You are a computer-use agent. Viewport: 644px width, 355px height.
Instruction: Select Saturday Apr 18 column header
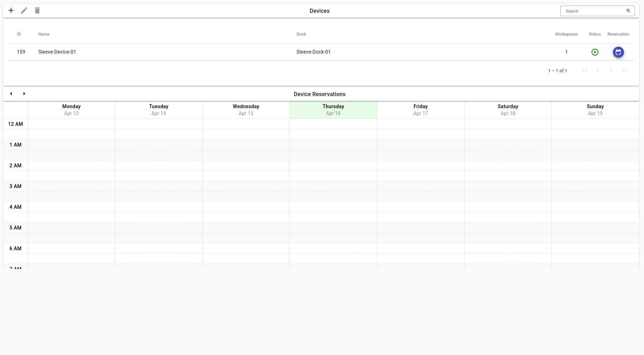508,110
